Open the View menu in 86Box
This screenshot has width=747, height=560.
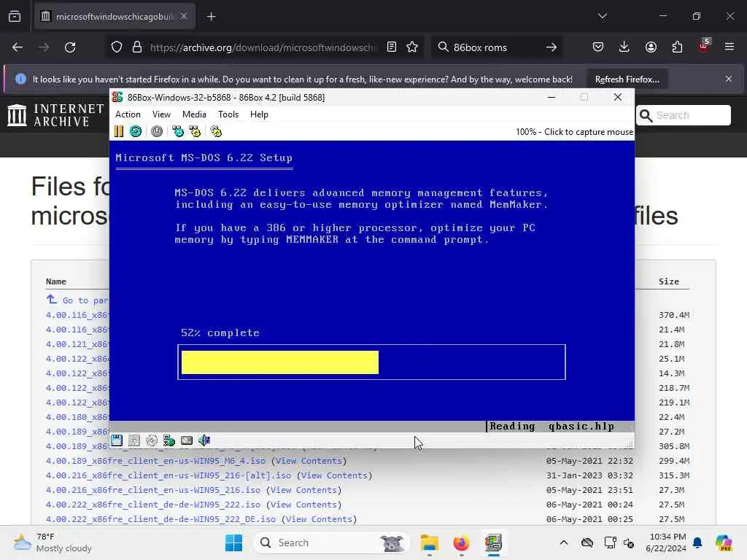coord(161,114)
